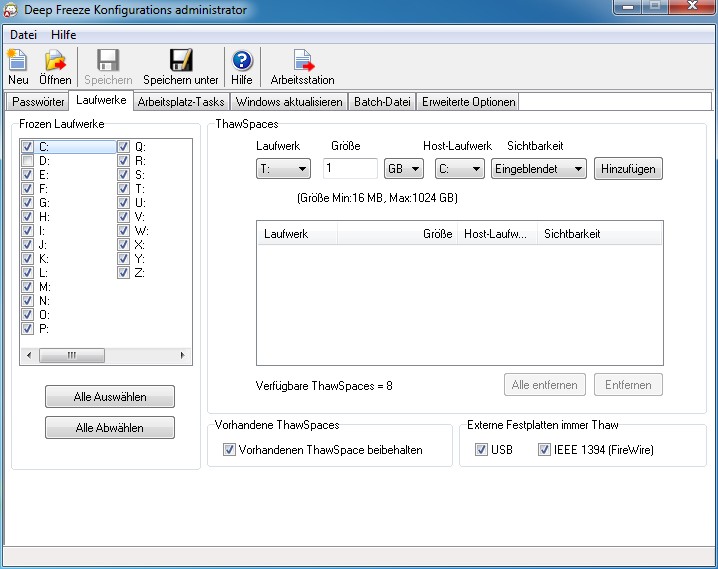
Task: Toggle the F: drive checkbox
Action: point(27,189)
